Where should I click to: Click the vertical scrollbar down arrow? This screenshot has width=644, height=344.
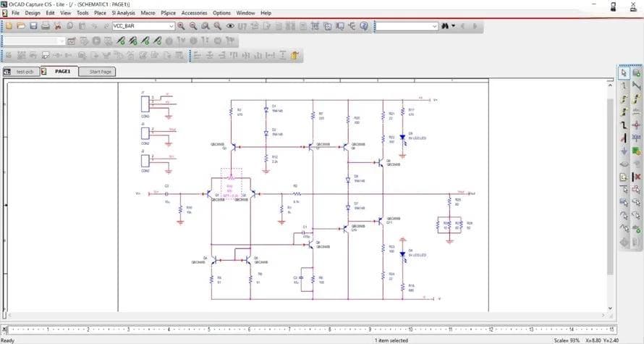pyautogui.click(x=610, y=309)
